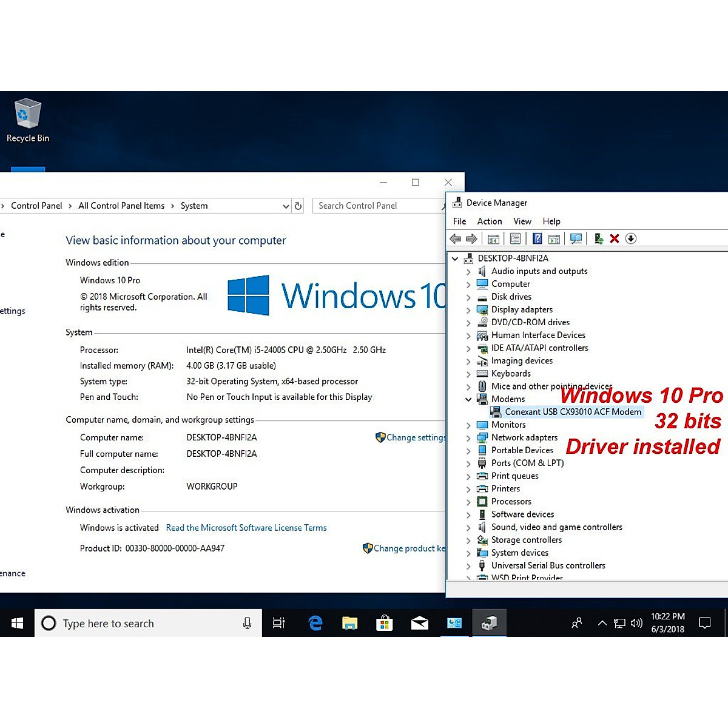Select the Update driver toolbar icon

coord(599,238)
